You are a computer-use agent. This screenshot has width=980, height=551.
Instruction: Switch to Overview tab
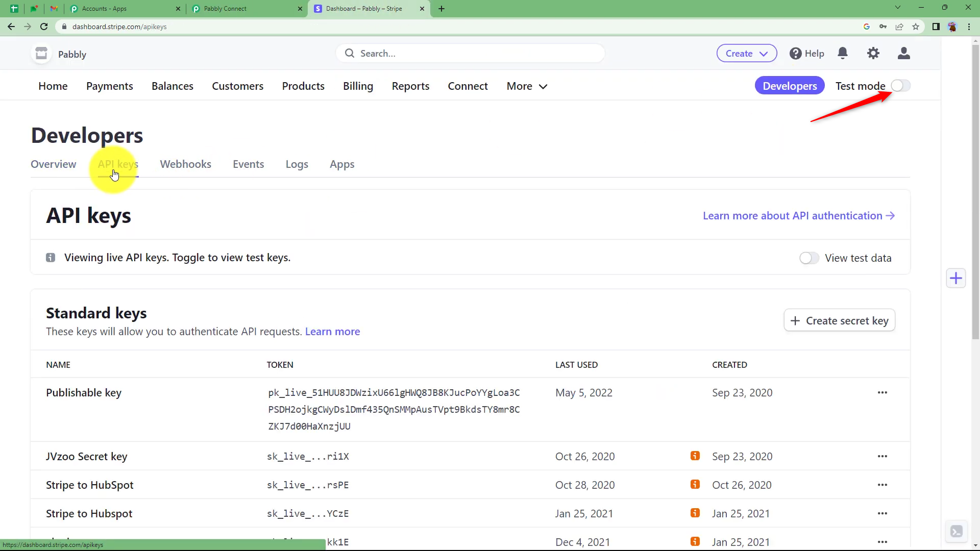coord(53,164)
